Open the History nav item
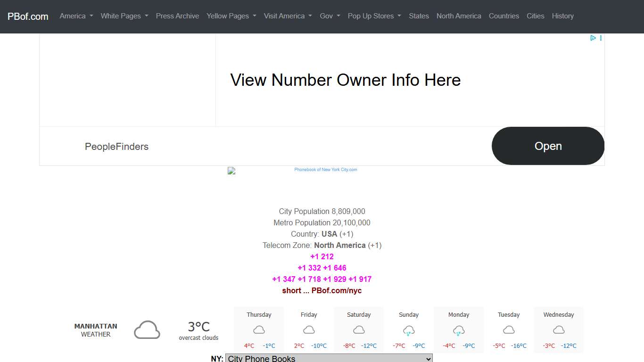Screen dimensions: 644x362 pos(562,16)
